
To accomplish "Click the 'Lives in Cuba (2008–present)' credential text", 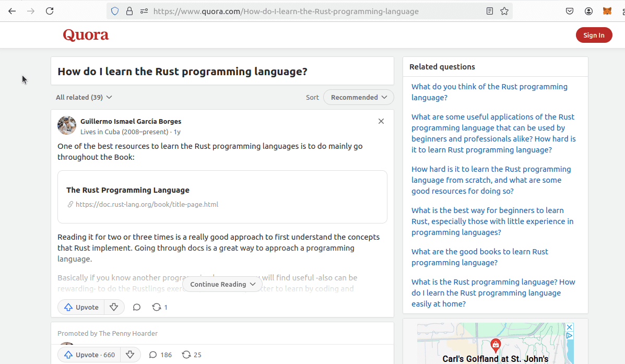I will coord(124,132).
